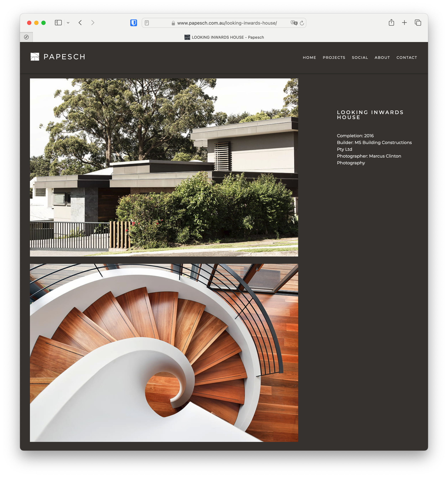Go back to the previous page
Screen dimensions: 448x477
pos(80,23)
